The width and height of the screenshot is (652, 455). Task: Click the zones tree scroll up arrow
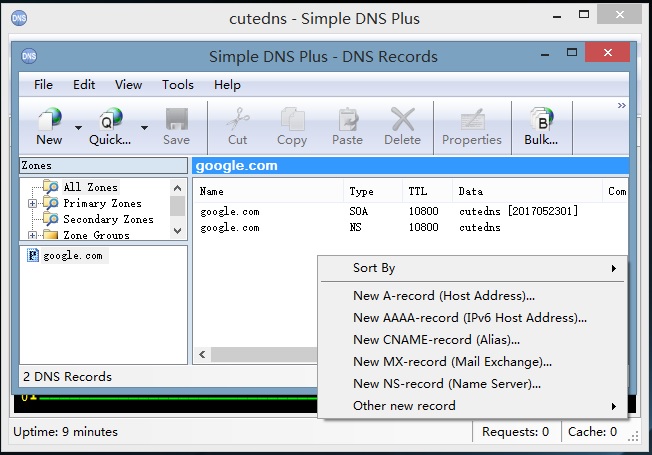[178, 188]
